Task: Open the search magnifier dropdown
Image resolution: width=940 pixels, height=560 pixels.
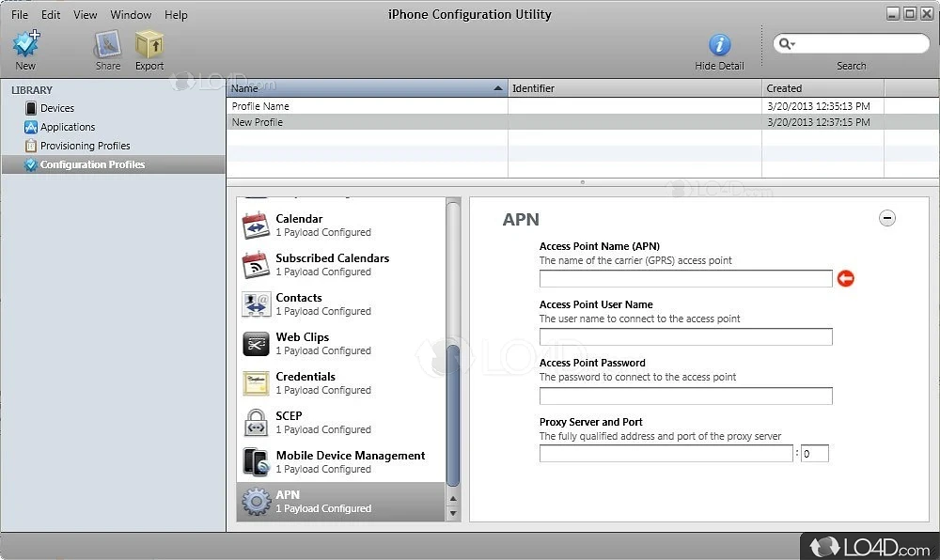Action: pos(785,44)
